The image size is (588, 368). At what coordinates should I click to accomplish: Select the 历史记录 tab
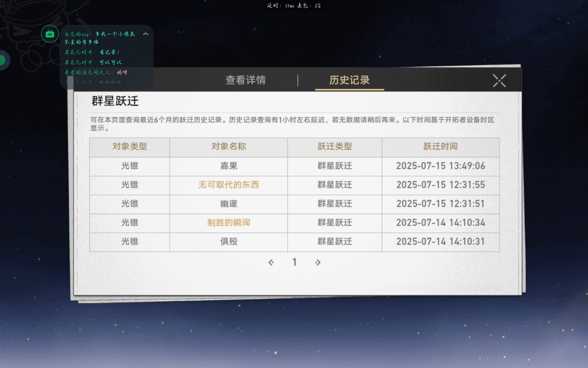[x=349, y=80]
